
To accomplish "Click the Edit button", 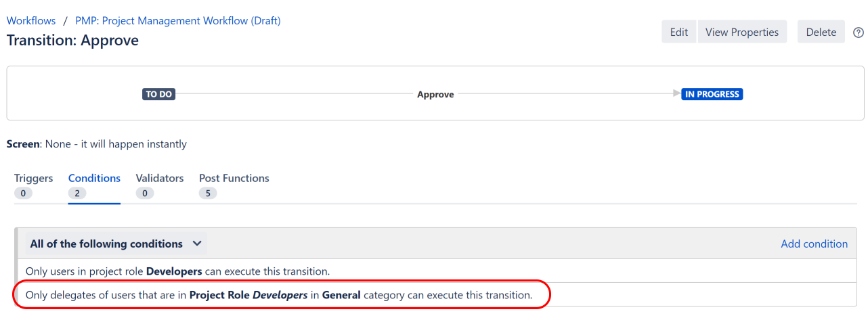I will click(x=678, y=32).
